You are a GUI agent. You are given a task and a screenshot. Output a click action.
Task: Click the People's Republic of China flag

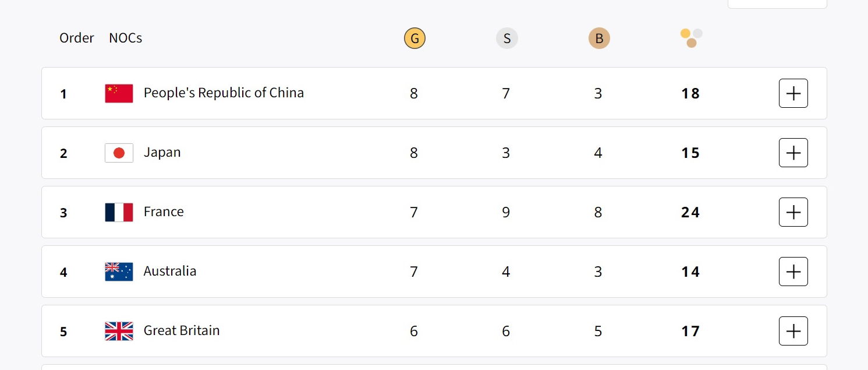119,93
